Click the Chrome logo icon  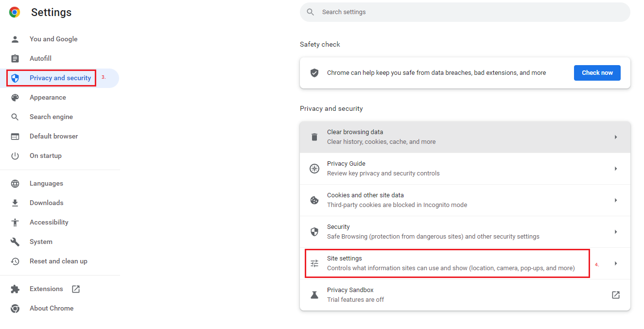coord(14,12)
